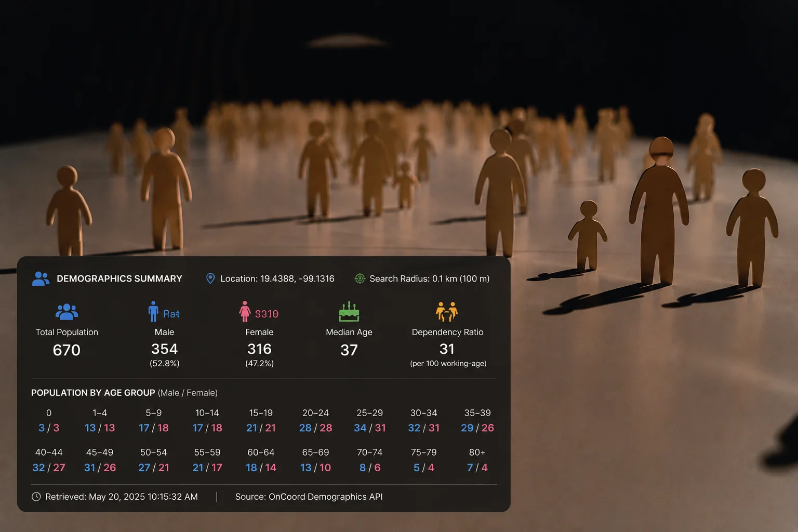This screenshot has width=798, height=532.
Task: Click age 65–69 value '13 / 10'
Action: pyautogui.click(x=315, y=468)
